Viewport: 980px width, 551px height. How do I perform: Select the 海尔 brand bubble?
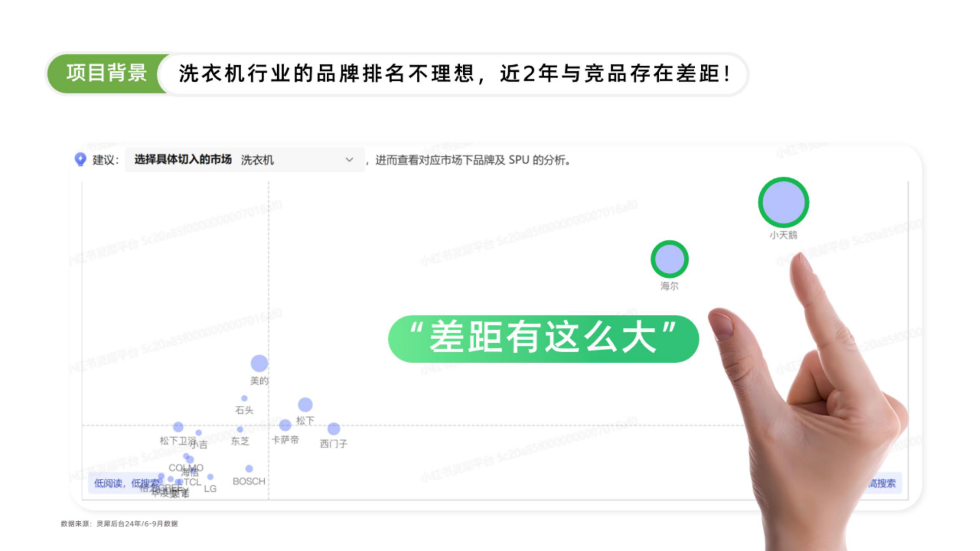pyautogui.click(x=669, y=259)
